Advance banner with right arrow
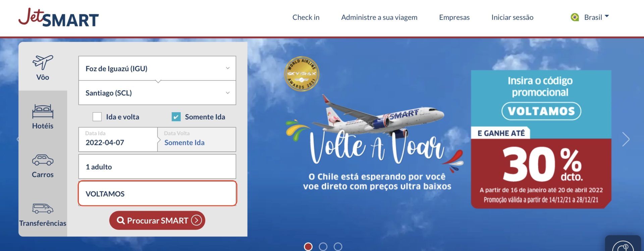The width and height of the screenshot is (644, 251). pos(626,139)
